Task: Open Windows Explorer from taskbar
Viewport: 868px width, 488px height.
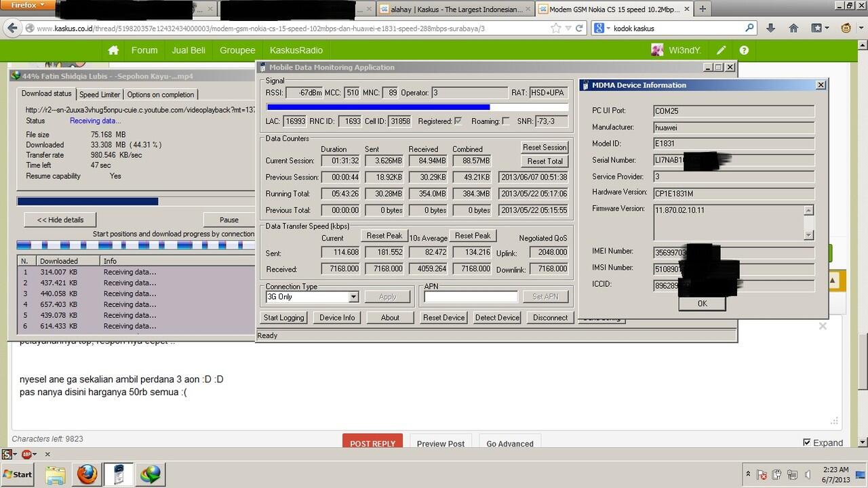Action: [56, 474]
